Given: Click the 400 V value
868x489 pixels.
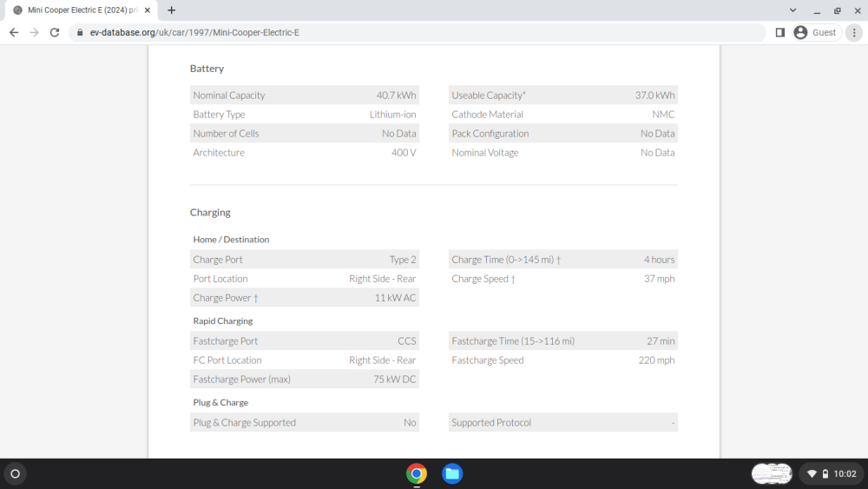Looking at the screenshot, I should point(404,153).
